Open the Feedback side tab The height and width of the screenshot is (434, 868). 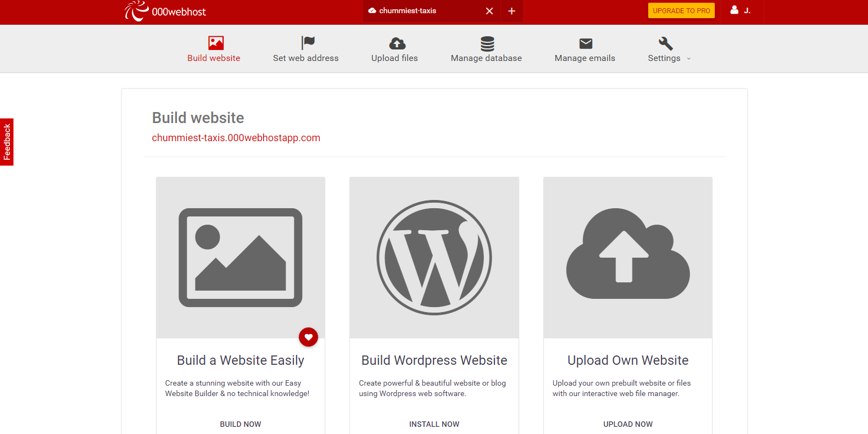click(7, 142)
